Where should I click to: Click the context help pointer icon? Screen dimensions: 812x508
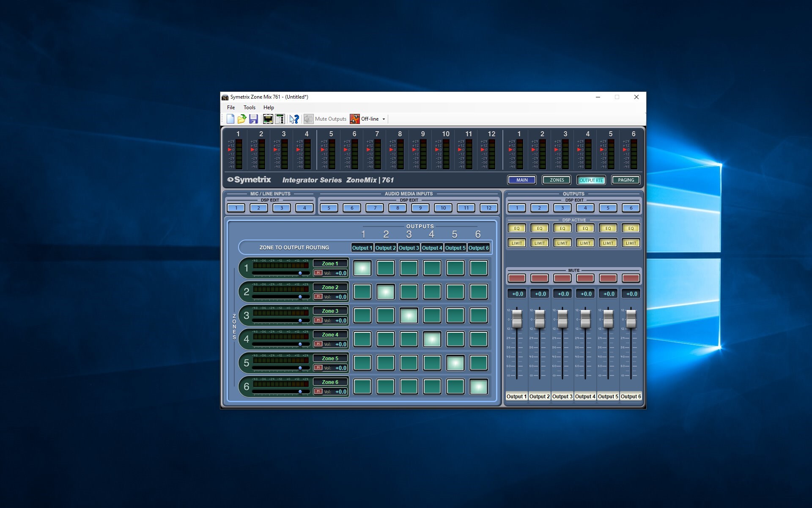[294, 119]
